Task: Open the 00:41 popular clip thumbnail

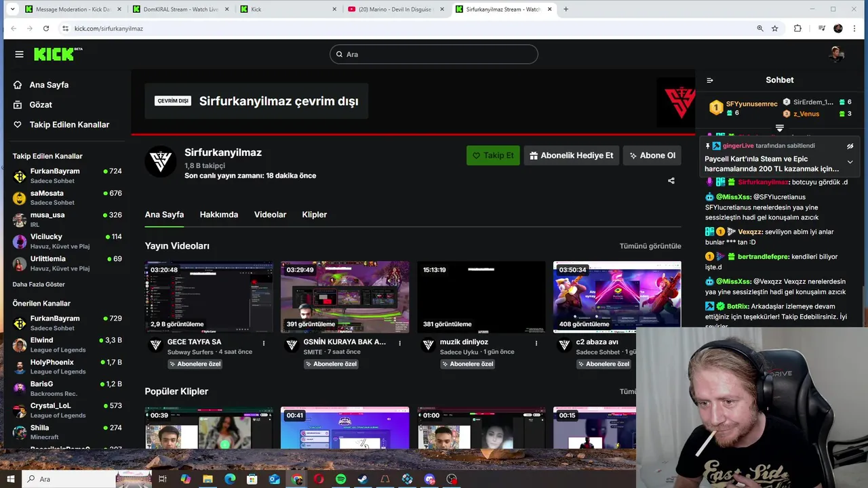Action: 345,427
